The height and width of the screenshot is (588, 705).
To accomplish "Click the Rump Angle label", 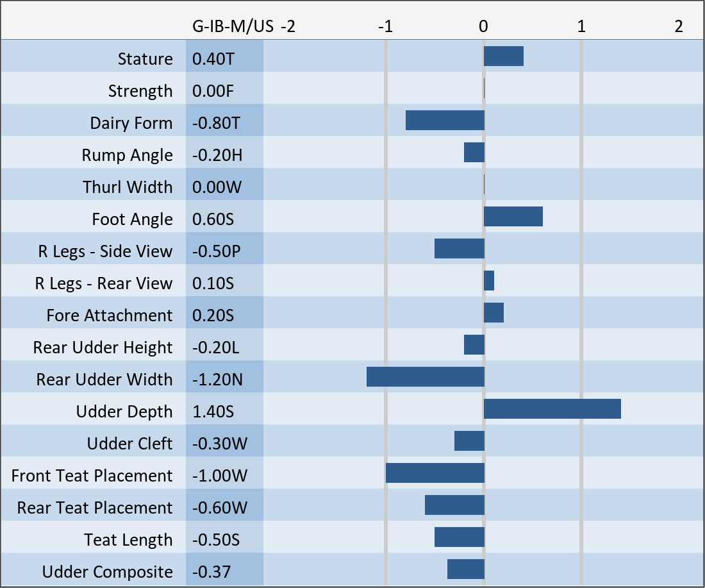I will [127, 155].
